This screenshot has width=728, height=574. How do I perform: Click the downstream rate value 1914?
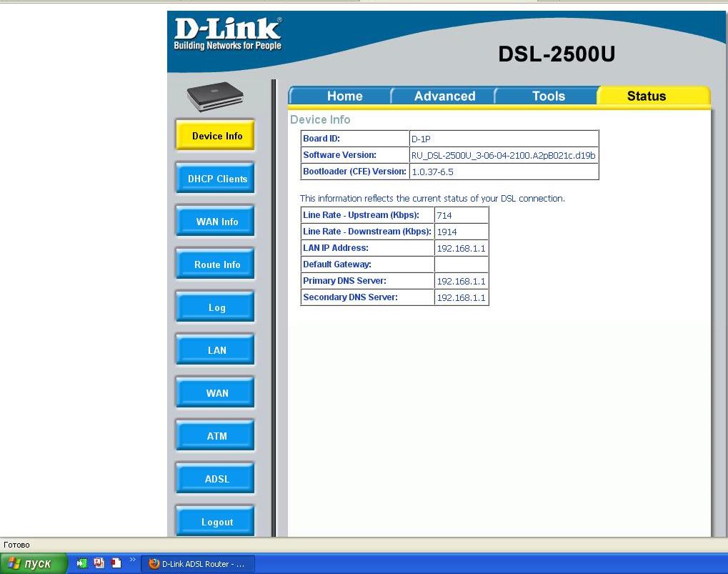pyautogui.click(x=447, y=232)
